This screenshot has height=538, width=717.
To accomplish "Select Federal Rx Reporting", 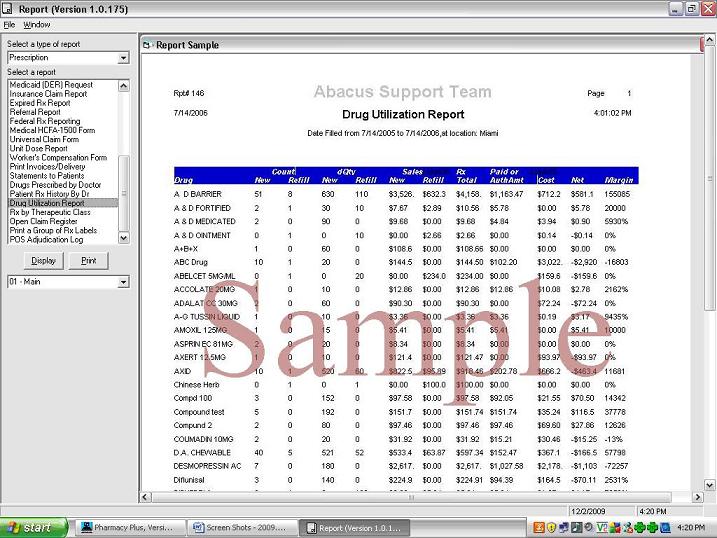I will click(x=45, y=121).
